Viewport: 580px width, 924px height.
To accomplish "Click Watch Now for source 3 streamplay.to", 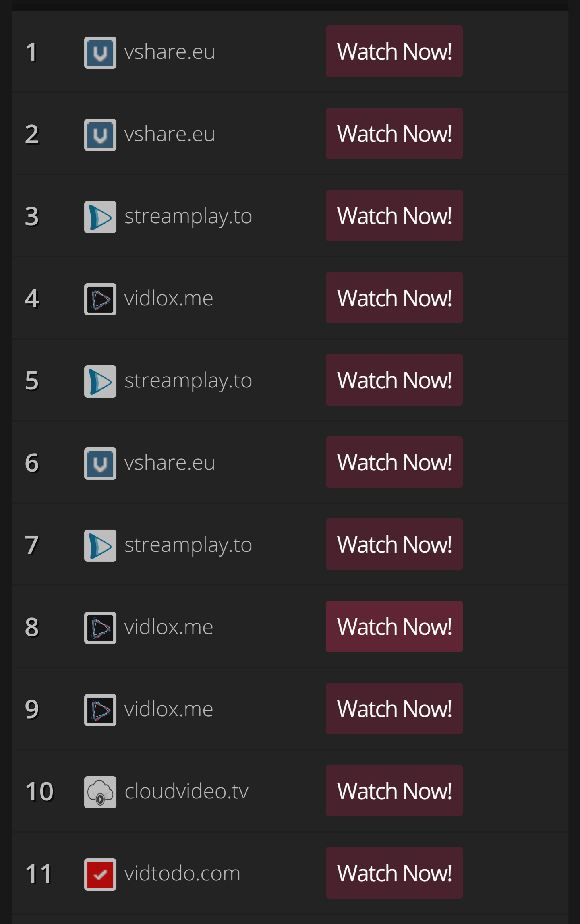I will point(394,215).
